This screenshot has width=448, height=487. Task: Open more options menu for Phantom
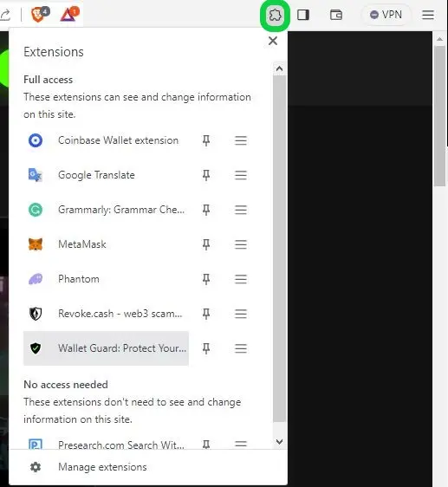coord(241,279)
